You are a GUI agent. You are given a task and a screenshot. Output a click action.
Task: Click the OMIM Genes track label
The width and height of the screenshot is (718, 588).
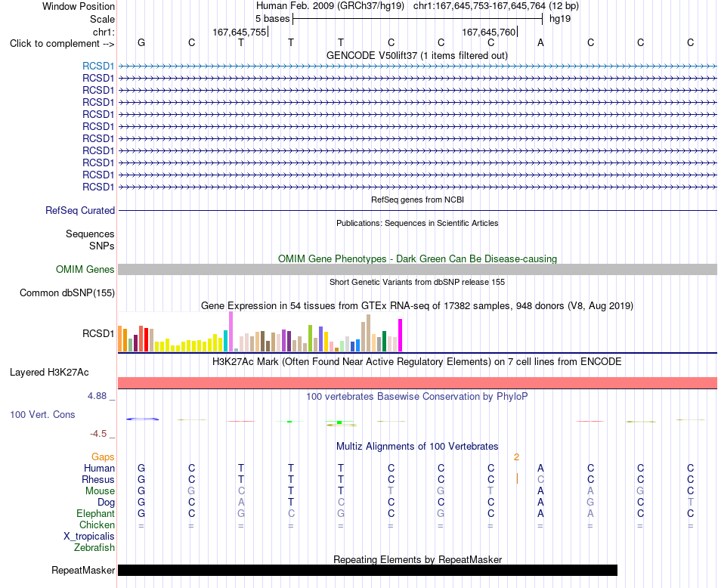click(85, 269)
